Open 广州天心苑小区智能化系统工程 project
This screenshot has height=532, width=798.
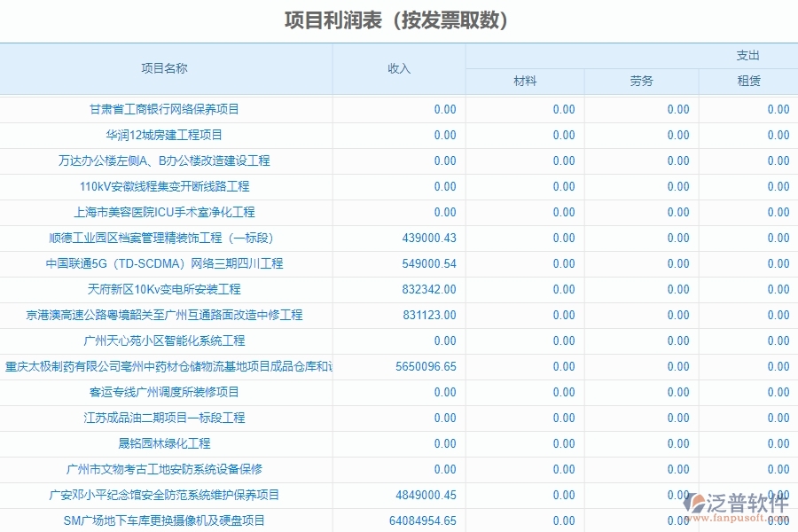167,340
